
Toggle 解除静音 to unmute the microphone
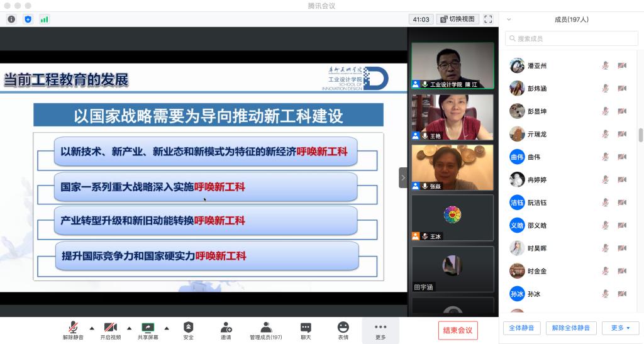[73, 330]
